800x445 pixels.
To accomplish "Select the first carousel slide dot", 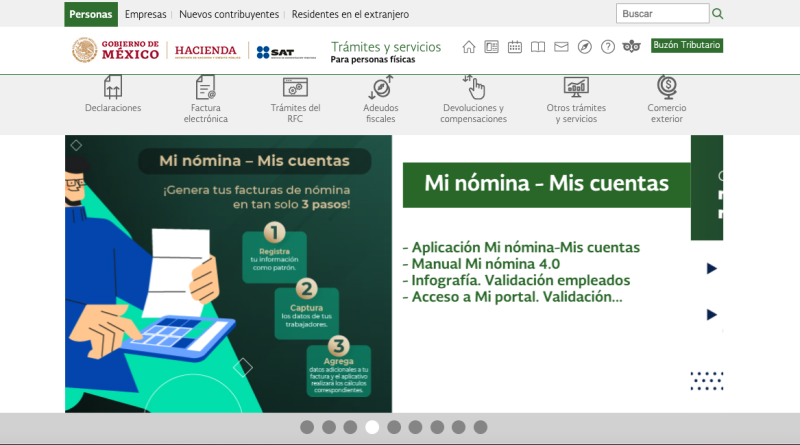I will point(307,427).
